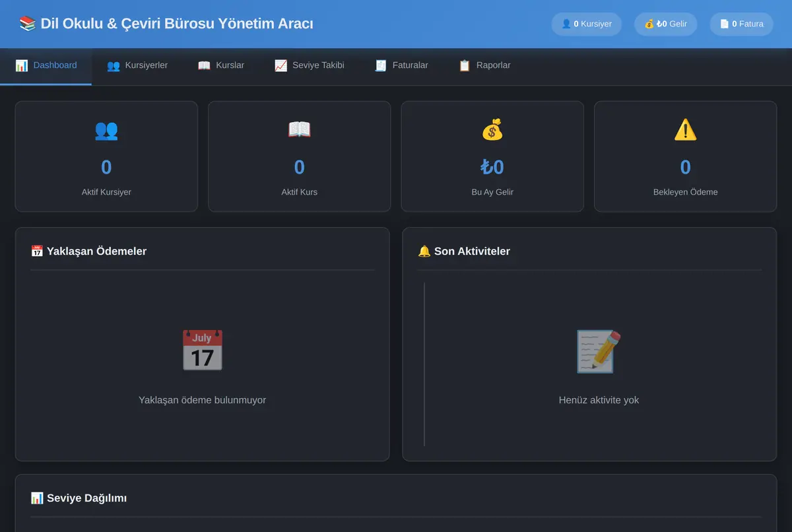This screenshot has width=792, height=532.
Task: Click the bell icon beside Son Aktiviteler
Action: (x=424, y=251)
